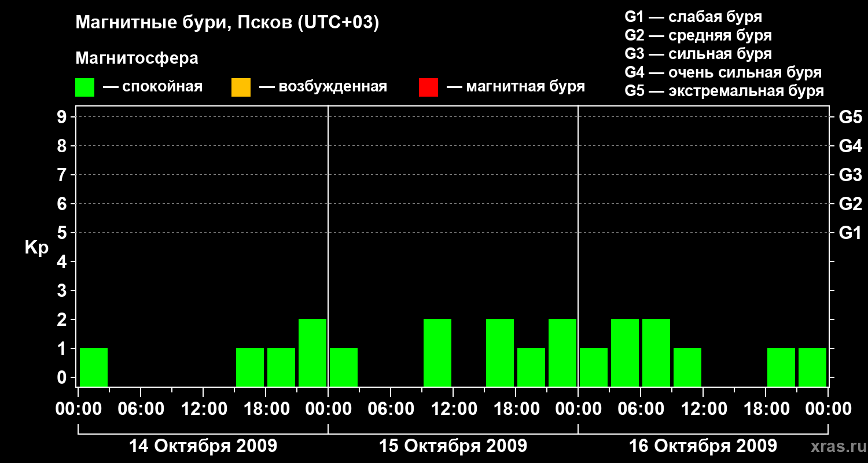Click the Kp 2 bar ending 14 October
Image resolution: width=868 pixels, height=463 pixels.
pos(312,352)
